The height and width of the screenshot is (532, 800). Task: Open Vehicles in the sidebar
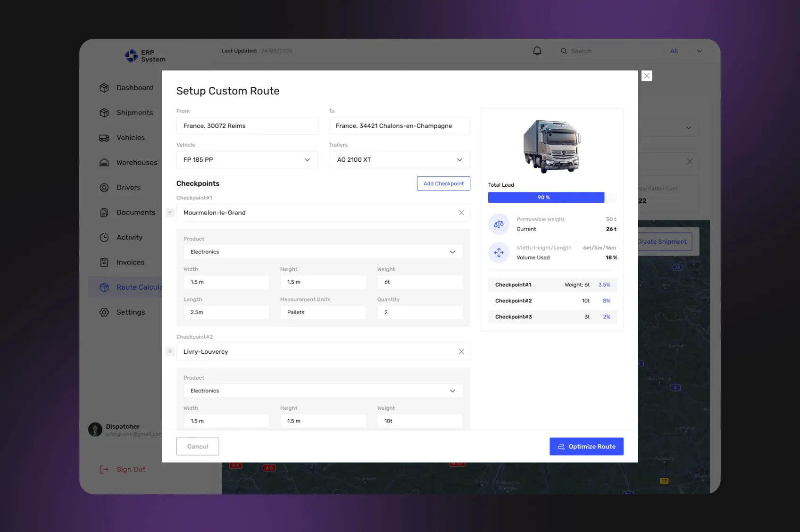131,138
